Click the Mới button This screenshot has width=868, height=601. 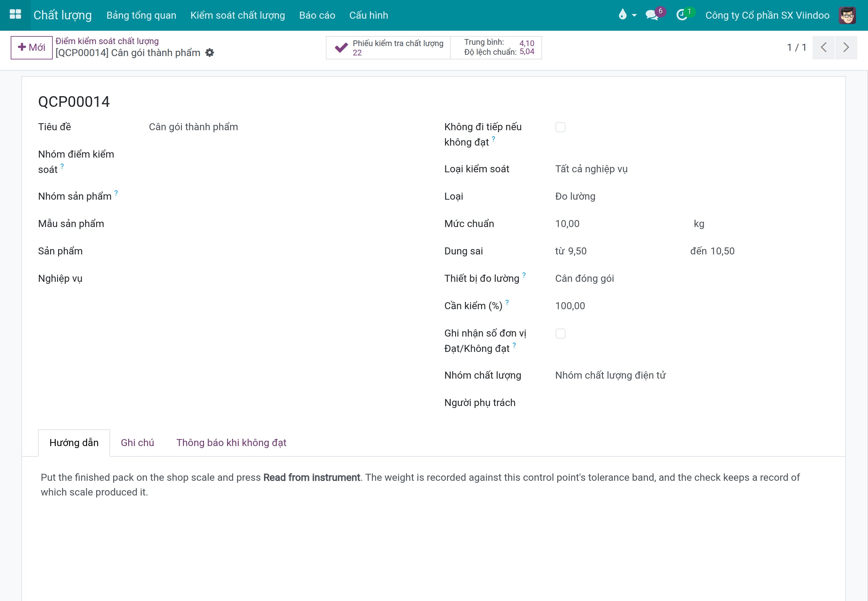[x=32, y=47]
